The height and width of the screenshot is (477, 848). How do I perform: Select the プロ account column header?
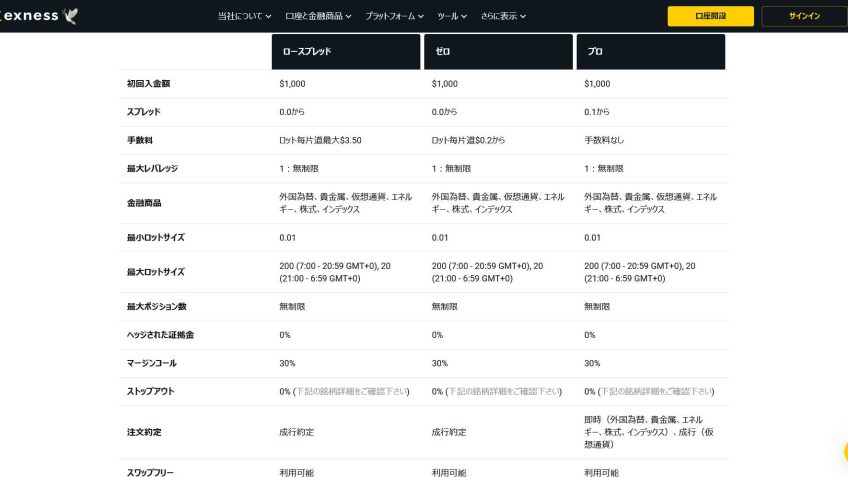(x=650, y=51)
